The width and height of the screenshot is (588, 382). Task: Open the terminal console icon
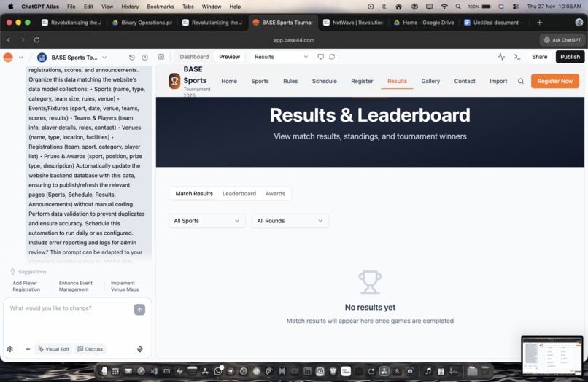[x=517, y=57]
